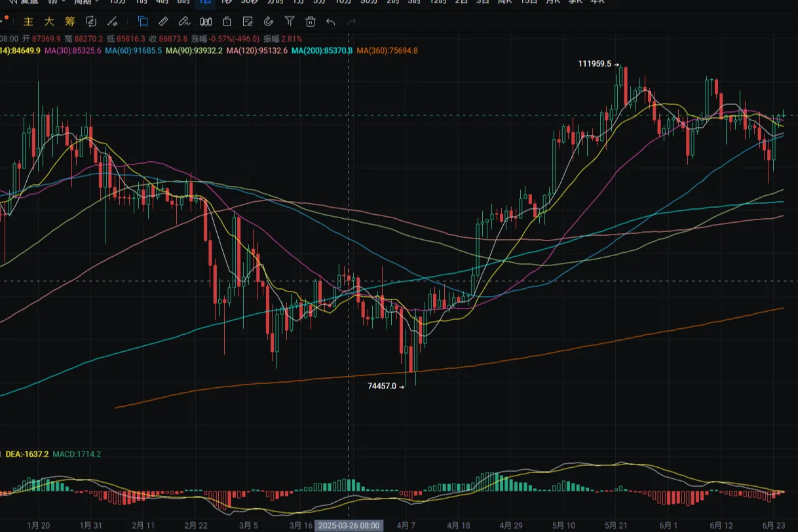Click the -0.57%(-496.0) change value
Image resolution: width=798 pixels, height=532 pixels.
(x=233, y=39)
